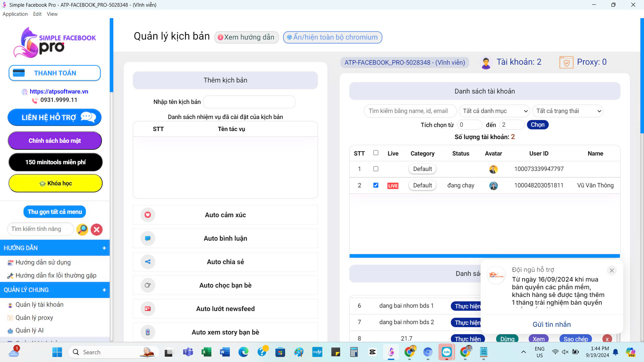Click the Gửi tin nhắn support link

click(551, 324)
